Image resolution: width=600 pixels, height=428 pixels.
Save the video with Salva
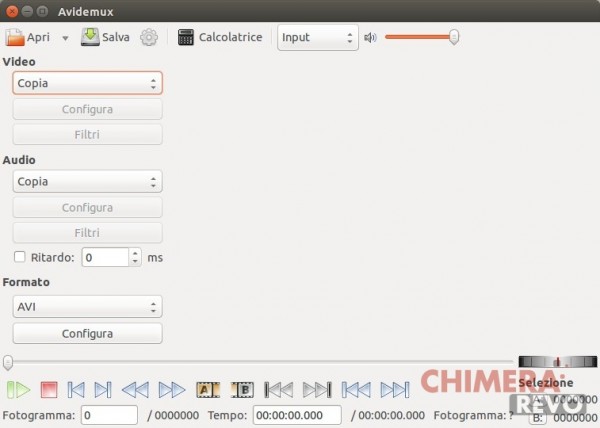tap(105, 37)
